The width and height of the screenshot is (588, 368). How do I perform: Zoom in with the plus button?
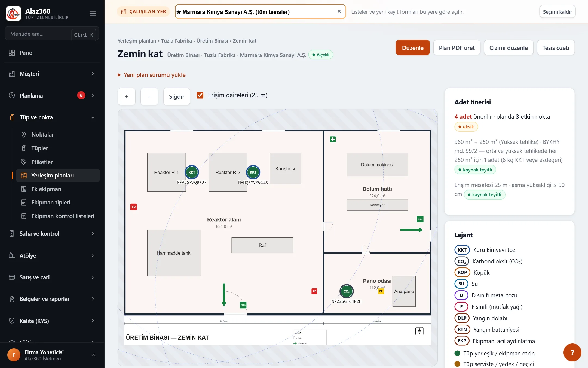[x=127, y=96]
